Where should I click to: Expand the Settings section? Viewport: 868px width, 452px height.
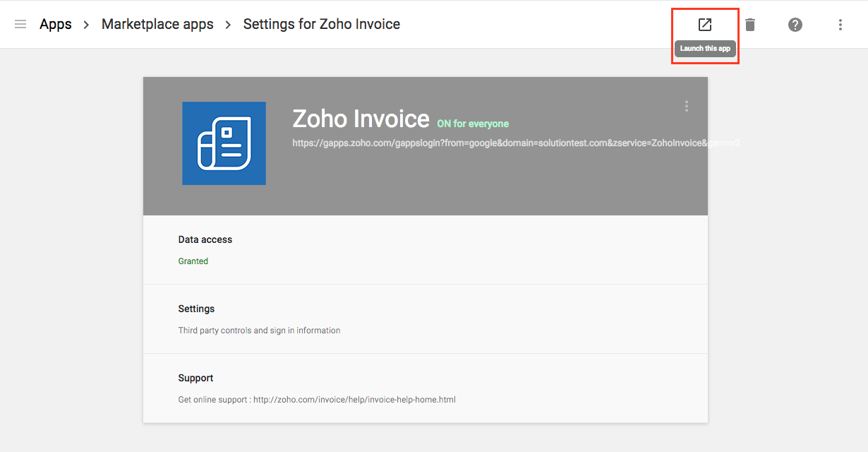click(x=196, y=309)
